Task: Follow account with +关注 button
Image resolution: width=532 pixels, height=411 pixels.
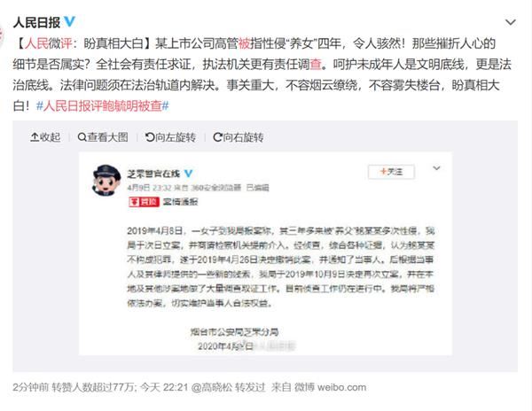Action: [x=391, y=172]
